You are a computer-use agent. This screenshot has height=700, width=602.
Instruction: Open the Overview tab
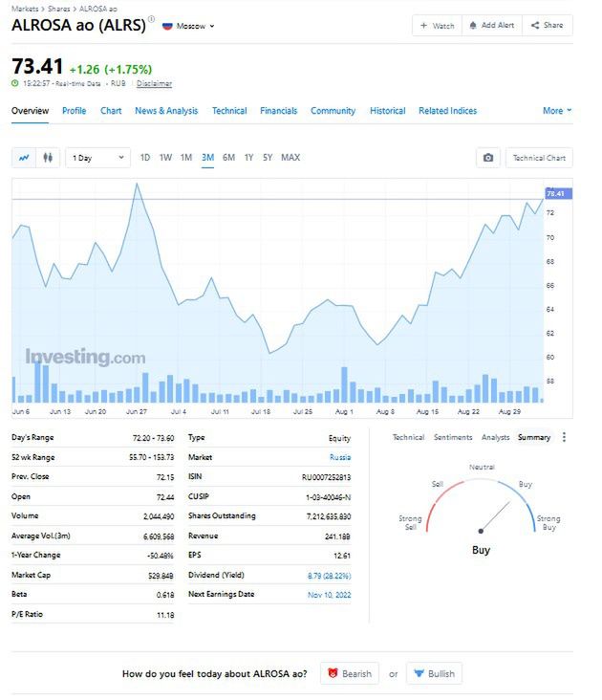(x=30, y=111)
